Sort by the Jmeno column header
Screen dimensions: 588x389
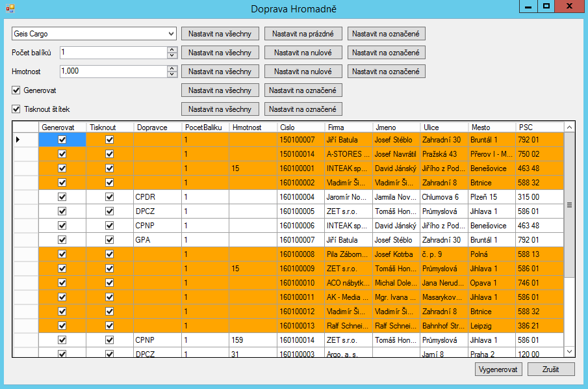coord(396,127)
